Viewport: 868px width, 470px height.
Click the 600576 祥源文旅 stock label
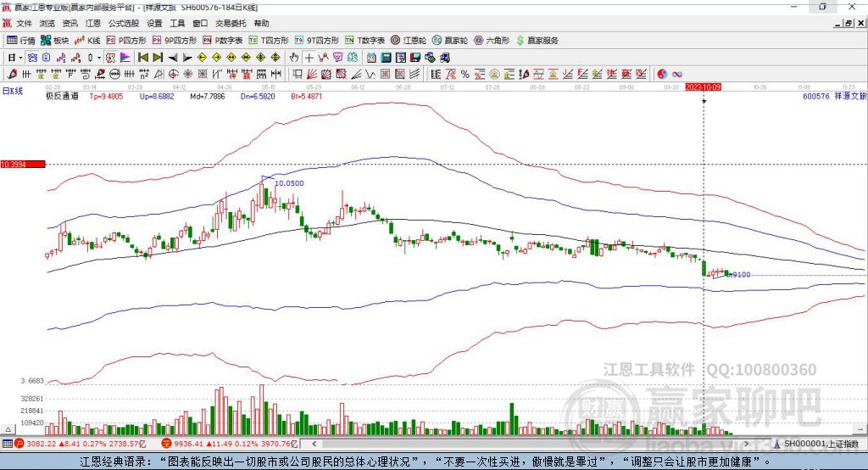(834, 96)
